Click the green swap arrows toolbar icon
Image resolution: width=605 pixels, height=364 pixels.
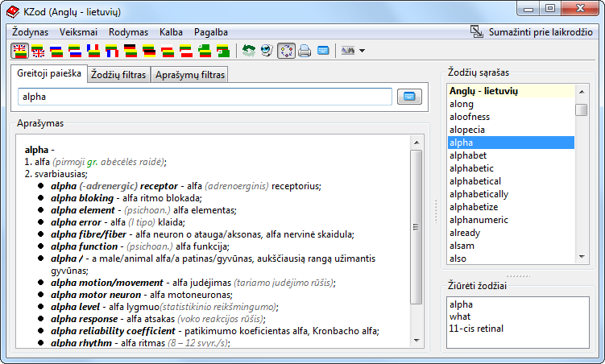248,51
